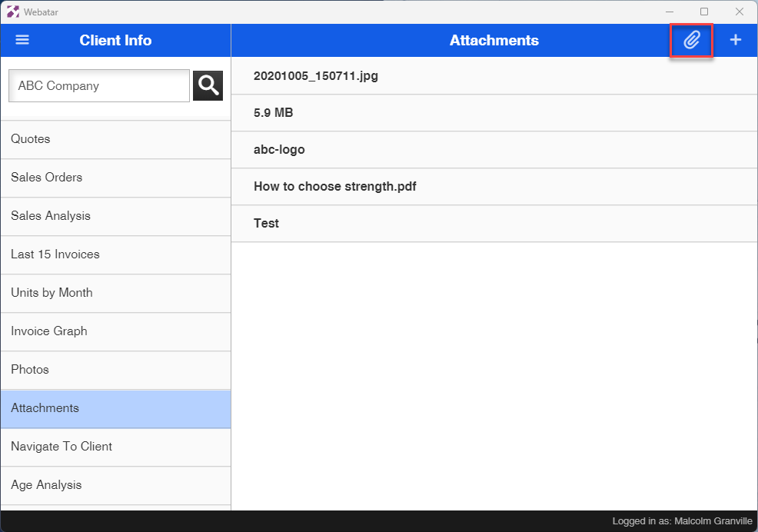Open the Quotes menu item
Viewport: 758px width, 532px height.
point(115,139)
